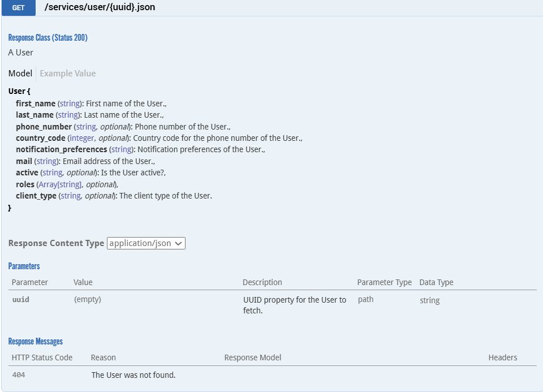
Task: Click the Response Messages section heading
Action: pos(35,342)
